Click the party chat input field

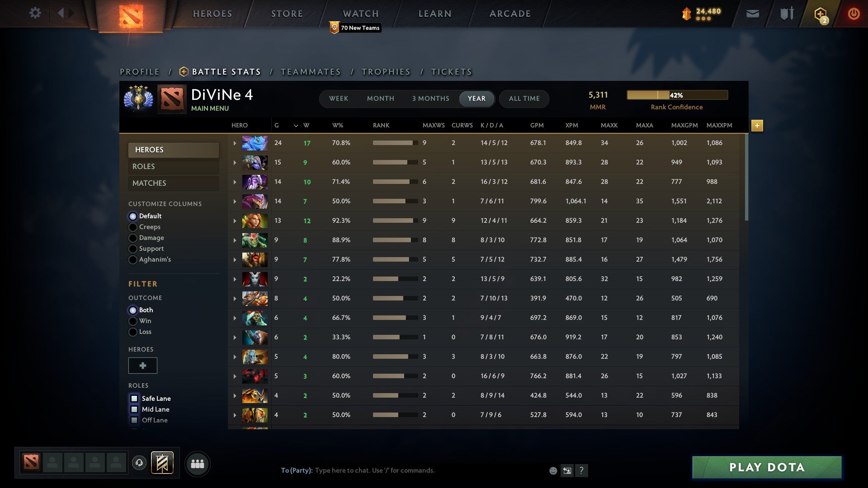point(384,470)
